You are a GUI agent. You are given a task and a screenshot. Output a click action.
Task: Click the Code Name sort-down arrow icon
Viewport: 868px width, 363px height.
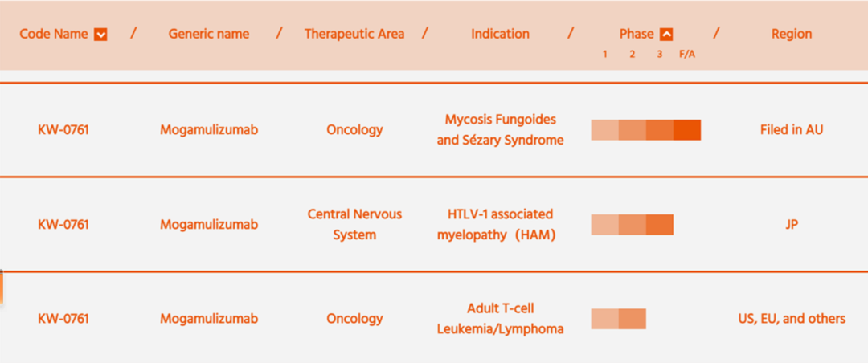tap(100, 35)
